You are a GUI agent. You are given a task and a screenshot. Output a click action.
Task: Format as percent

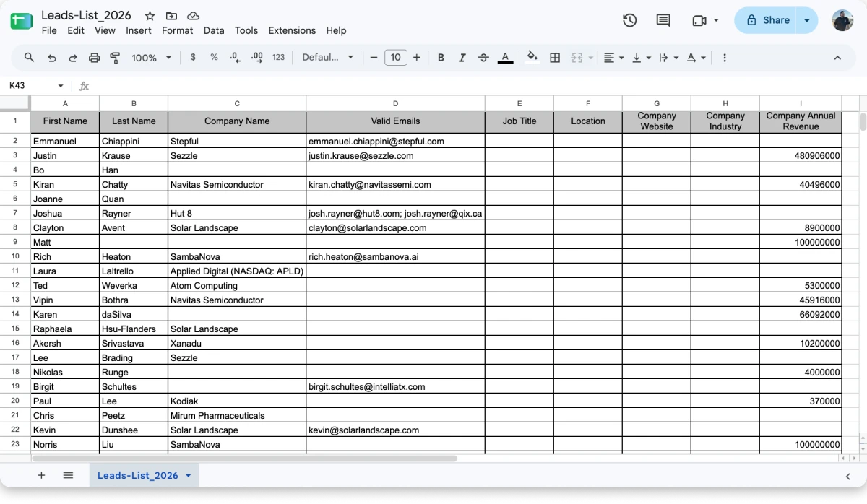click(x=214, y=58)
